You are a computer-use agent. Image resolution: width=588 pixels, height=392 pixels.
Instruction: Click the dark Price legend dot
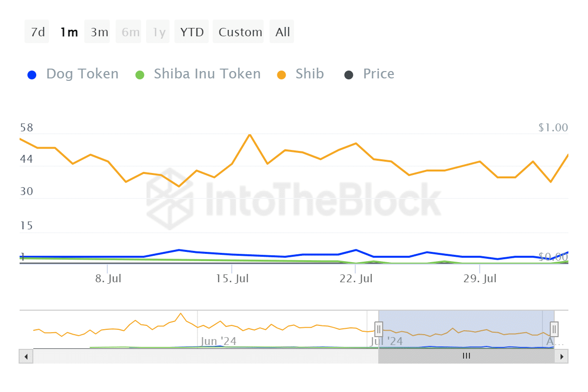[x=348, y=75]
